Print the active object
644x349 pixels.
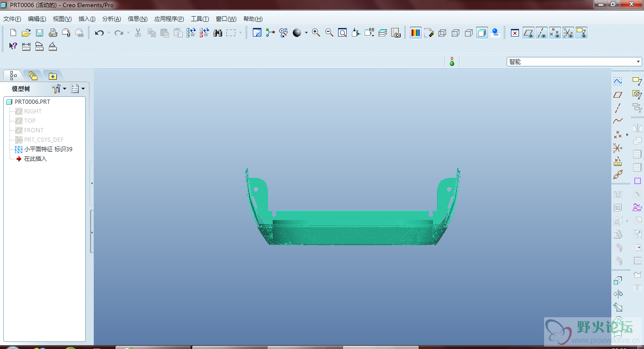pyautogui.click(x=53, y=33)
